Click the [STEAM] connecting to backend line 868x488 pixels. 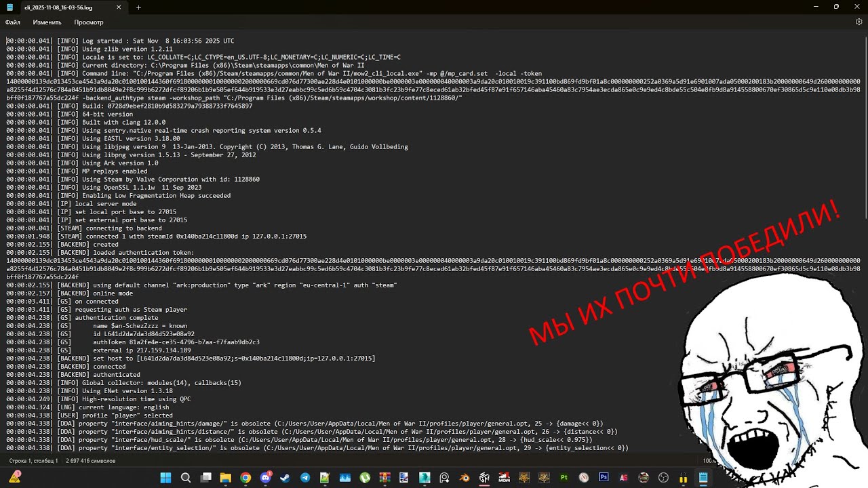pyautogui.click(x=84, y=228)
